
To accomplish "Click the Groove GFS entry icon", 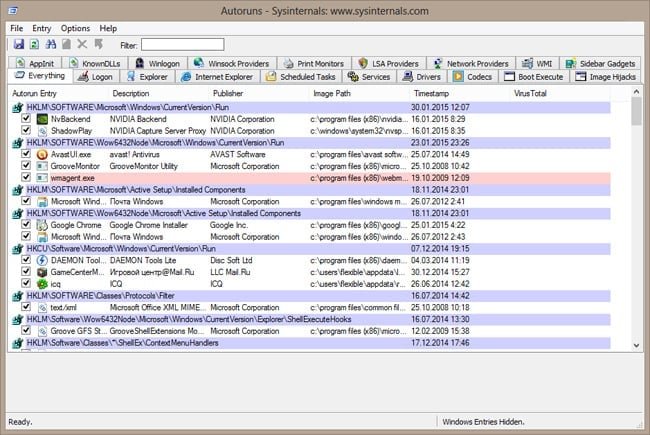I will coord(42,331).
